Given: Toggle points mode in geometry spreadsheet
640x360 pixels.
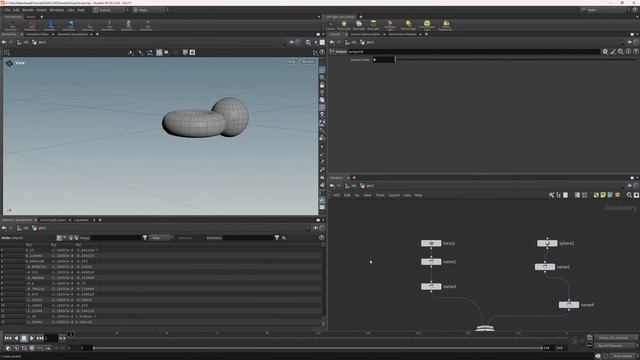Looking at the screenshot, I should [59, 238].
